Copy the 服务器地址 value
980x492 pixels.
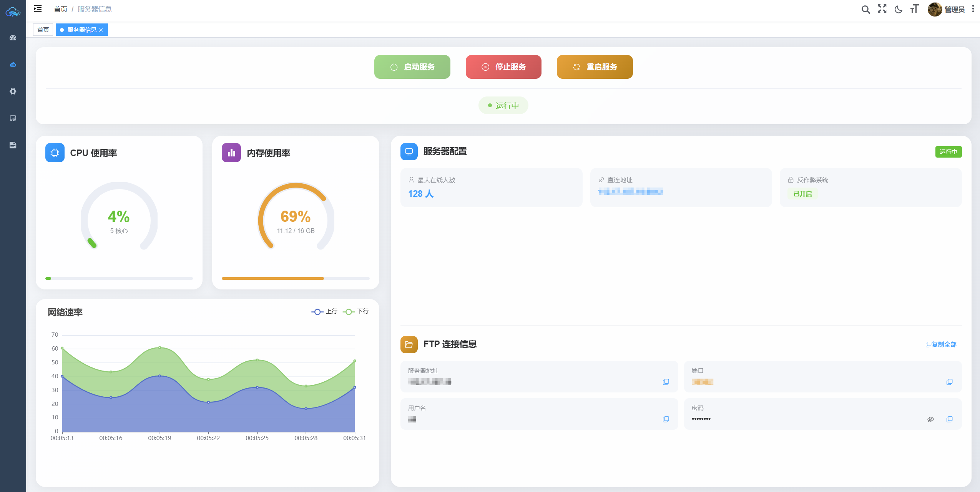pyautogui.click(x=666, y=382)
